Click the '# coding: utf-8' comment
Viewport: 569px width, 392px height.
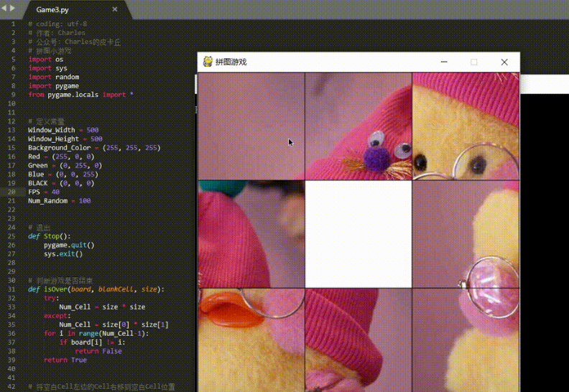pyautogui.click(x=57, y=24)
